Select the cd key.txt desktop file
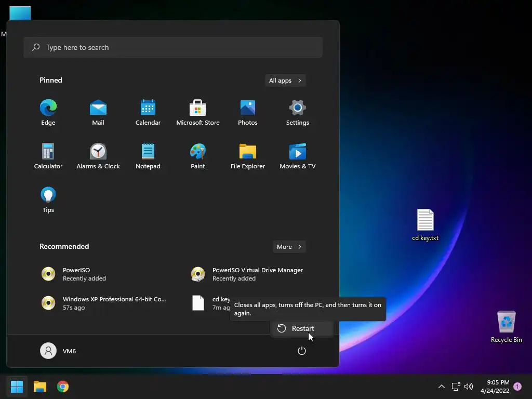 pos(425,225)
